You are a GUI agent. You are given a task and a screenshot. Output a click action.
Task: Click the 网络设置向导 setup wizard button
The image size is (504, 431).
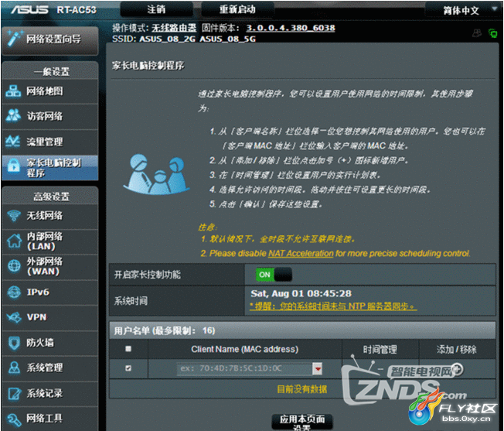point(49,39)
